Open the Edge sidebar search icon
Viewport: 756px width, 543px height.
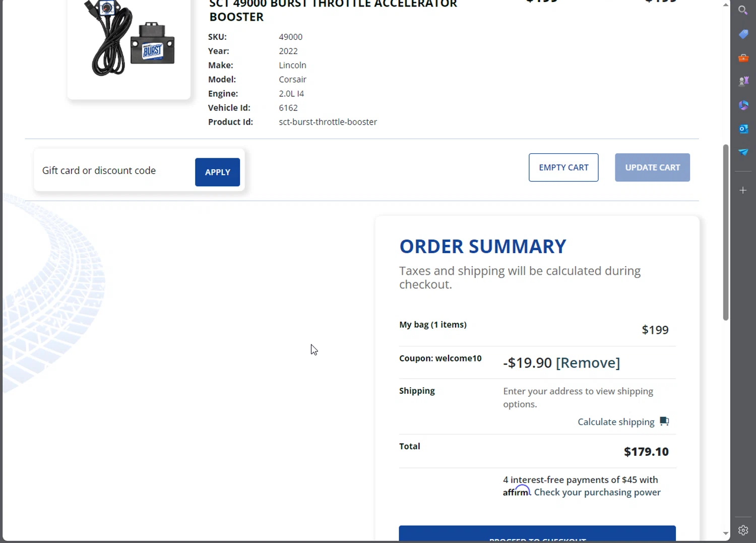coord(743,10)
